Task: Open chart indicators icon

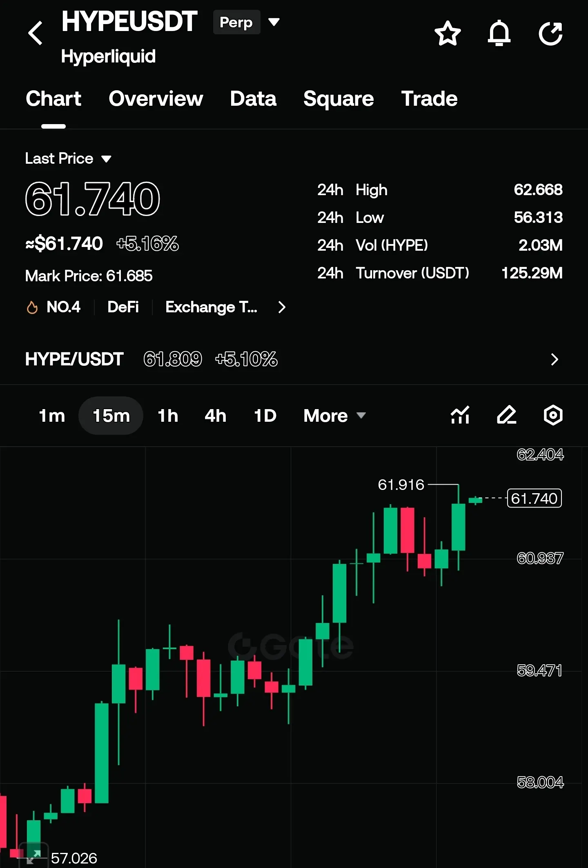Action: coord(460,415)
